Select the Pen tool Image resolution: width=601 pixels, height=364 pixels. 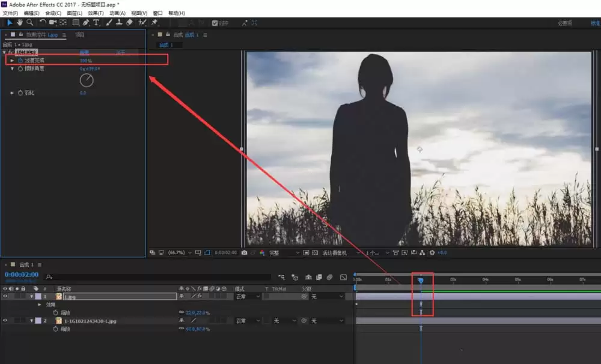pos(86,23)
